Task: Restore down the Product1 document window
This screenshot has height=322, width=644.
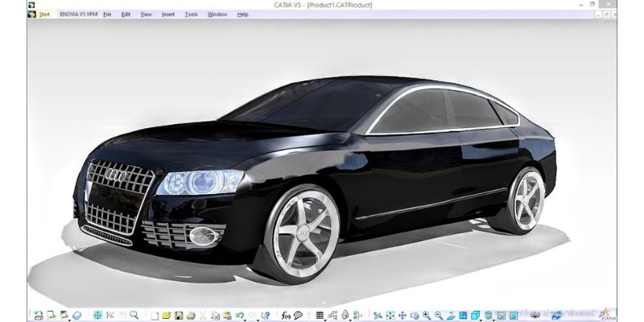Action: (606, 14)
